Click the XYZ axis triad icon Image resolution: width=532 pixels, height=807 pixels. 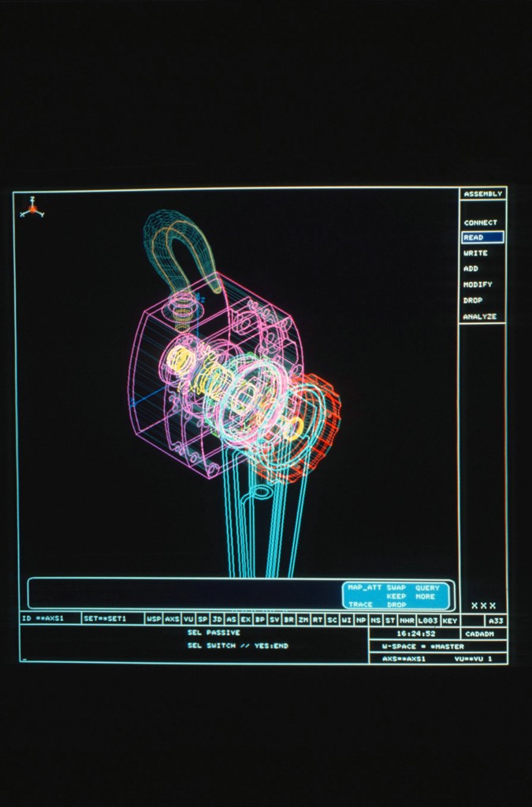pos(32,208)
